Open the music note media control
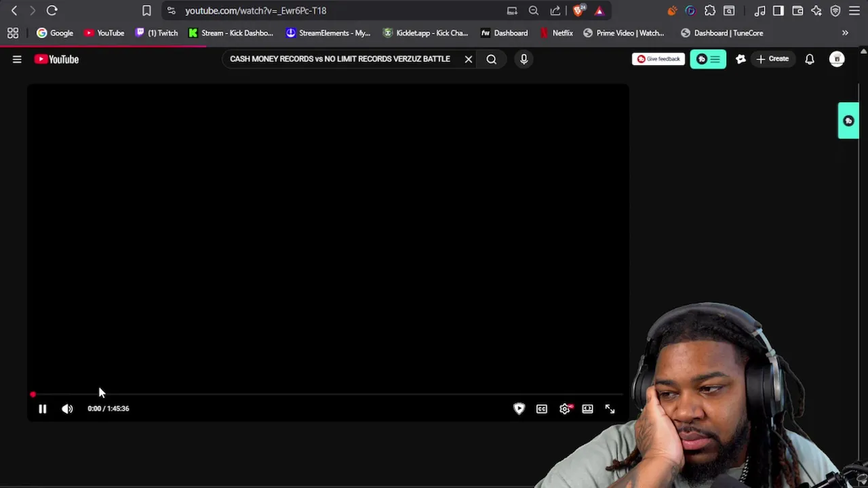 point(759,11)
